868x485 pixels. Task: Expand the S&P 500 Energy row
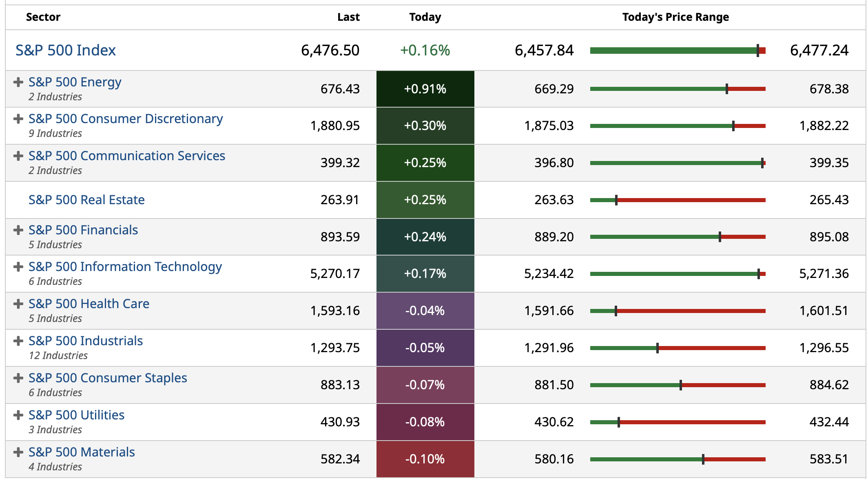click(x=18, y=82)
